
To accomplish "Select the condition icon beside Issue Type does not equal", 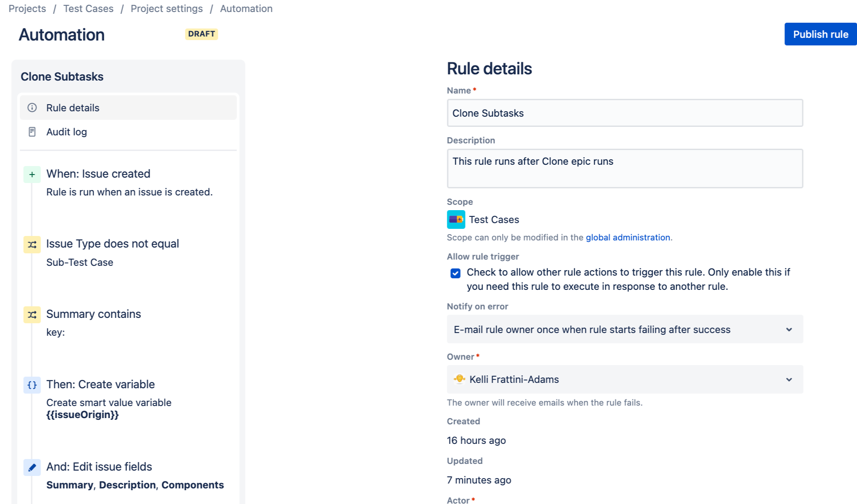I will click(x=32, y=244).
